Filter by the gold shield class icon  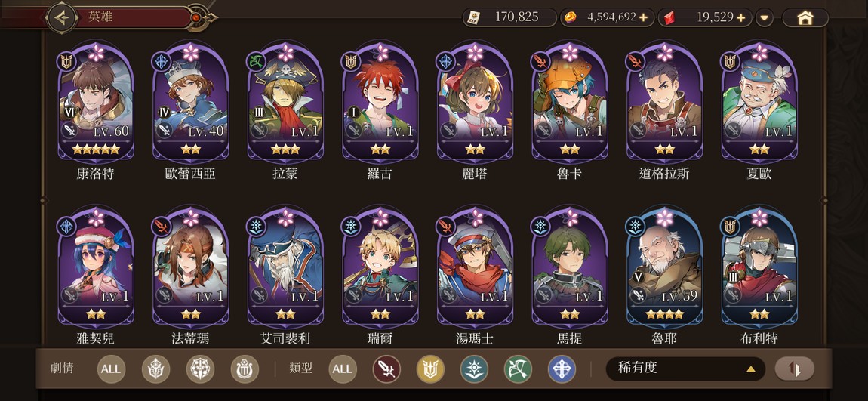click(x=430, y=369)
